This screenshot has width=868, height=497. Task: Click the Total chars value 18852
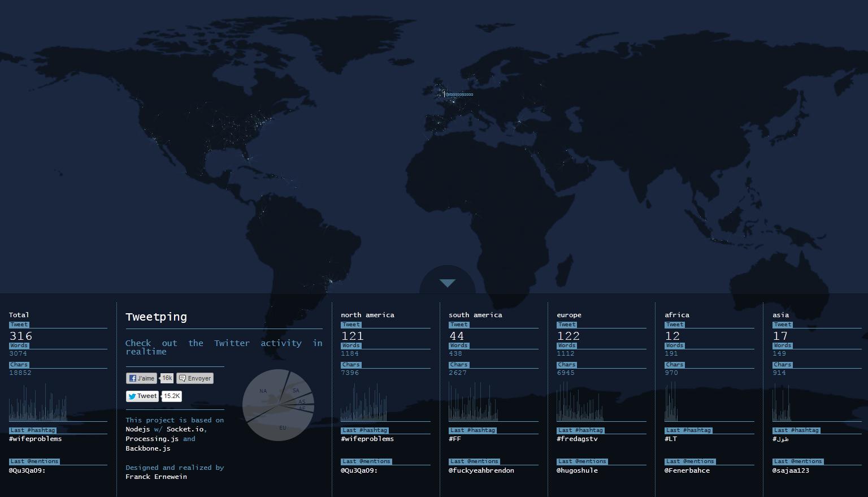[x=20, y=373]
